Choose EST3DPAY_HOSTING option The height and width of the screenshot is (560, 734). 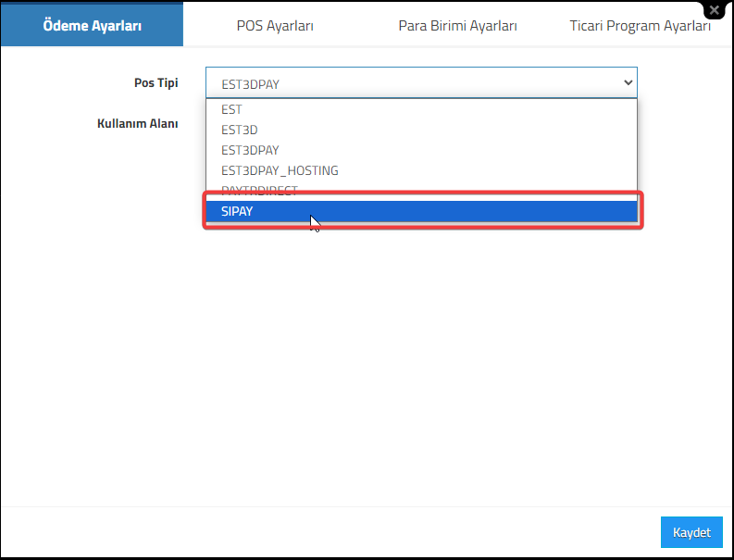click(x=421, y=170)
